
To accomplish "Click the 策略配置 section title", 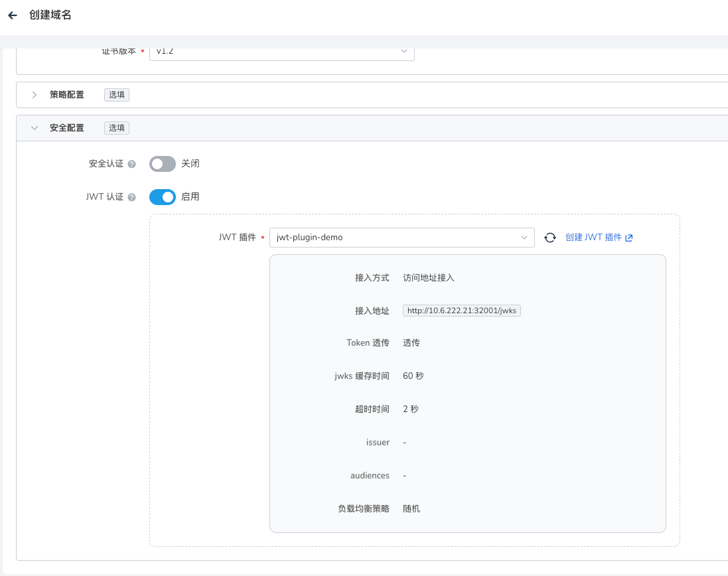I will (x=67, y=95).
